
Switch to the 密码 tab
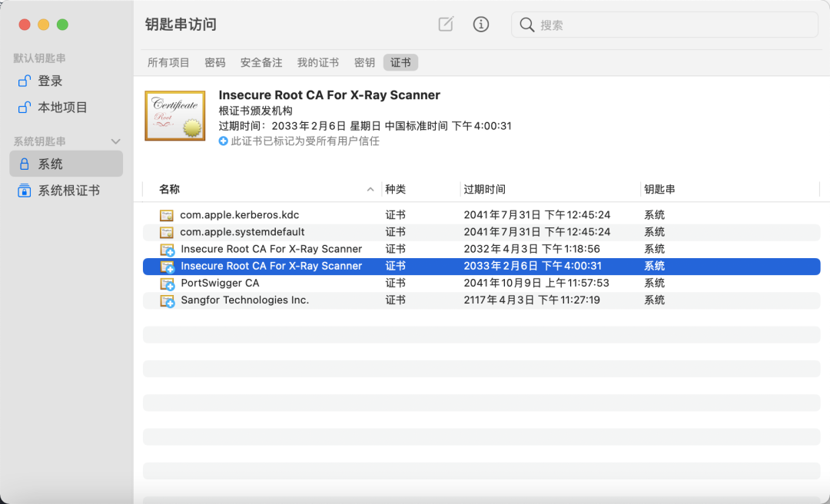[215, 62]
